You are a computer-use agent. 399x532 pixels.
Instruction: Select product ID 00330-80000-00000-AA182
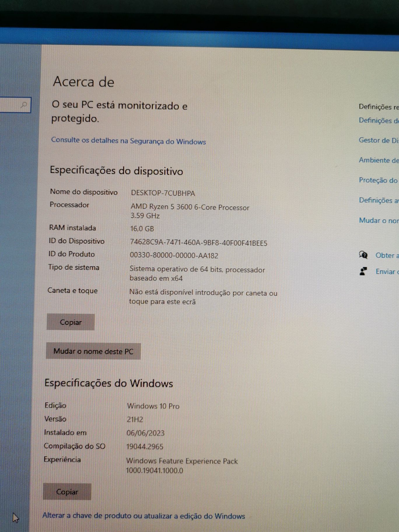point(174,256)
